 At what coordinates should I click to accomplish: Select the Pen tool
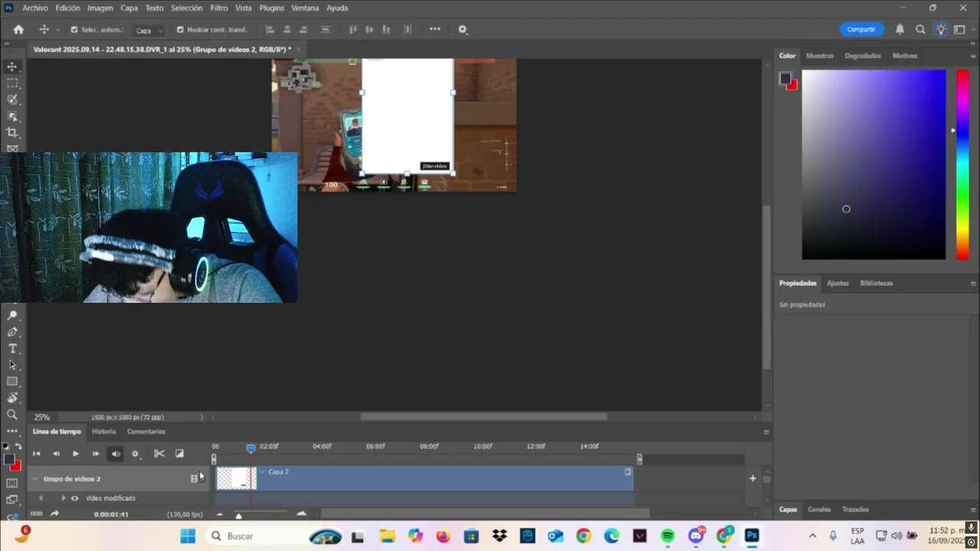click(12, 332)
